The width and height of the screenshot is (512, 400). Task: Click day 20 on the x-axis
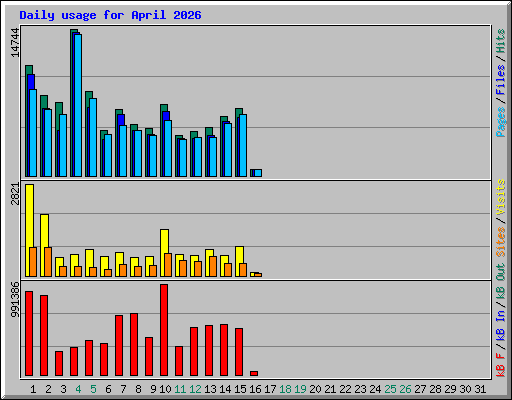point(315,389)
